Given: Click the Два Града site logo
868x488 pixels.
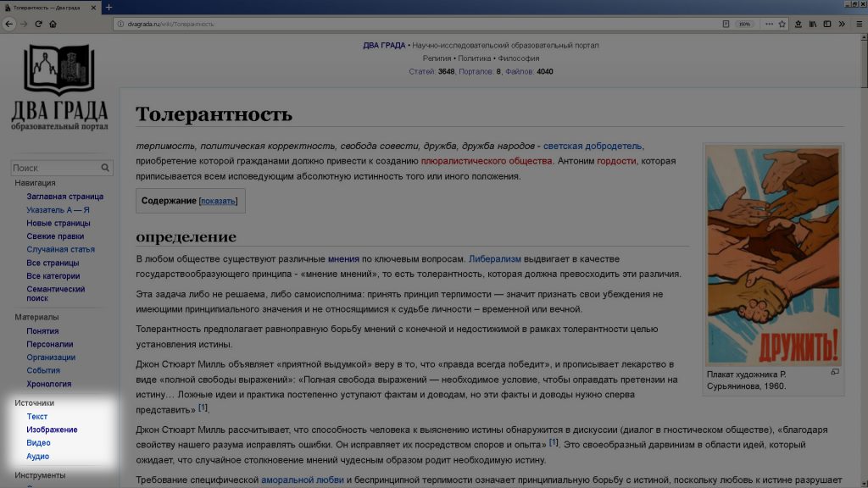Looking at the screenshot, I should pyautogui.click(x=59, y=87).
